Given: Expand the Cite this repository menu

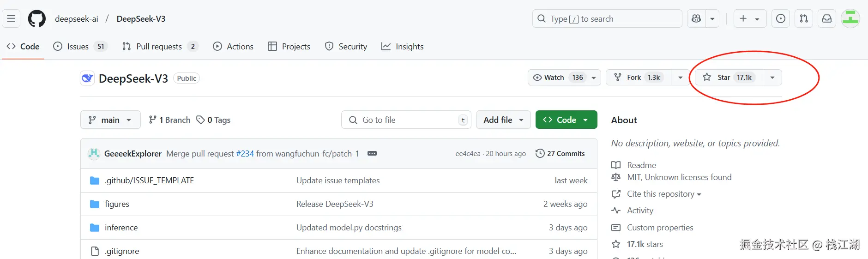Looking at the screenshot, I should 663,194.
